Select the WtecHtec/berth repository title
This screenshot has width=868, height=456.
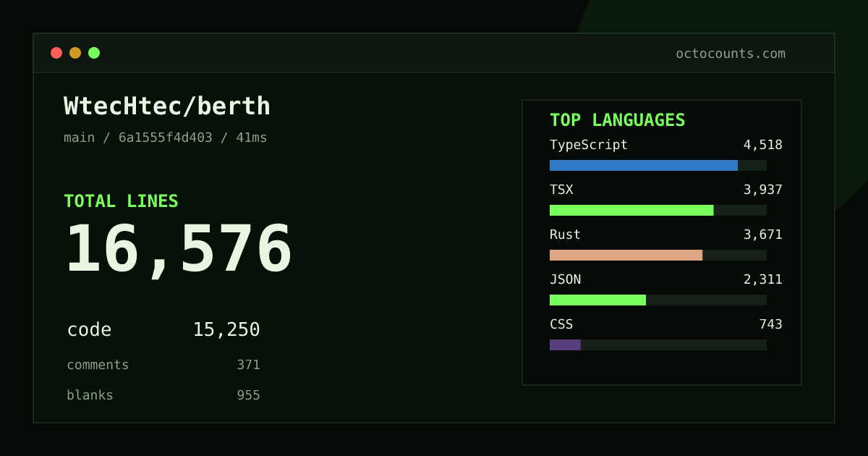[x=167, y=106]
